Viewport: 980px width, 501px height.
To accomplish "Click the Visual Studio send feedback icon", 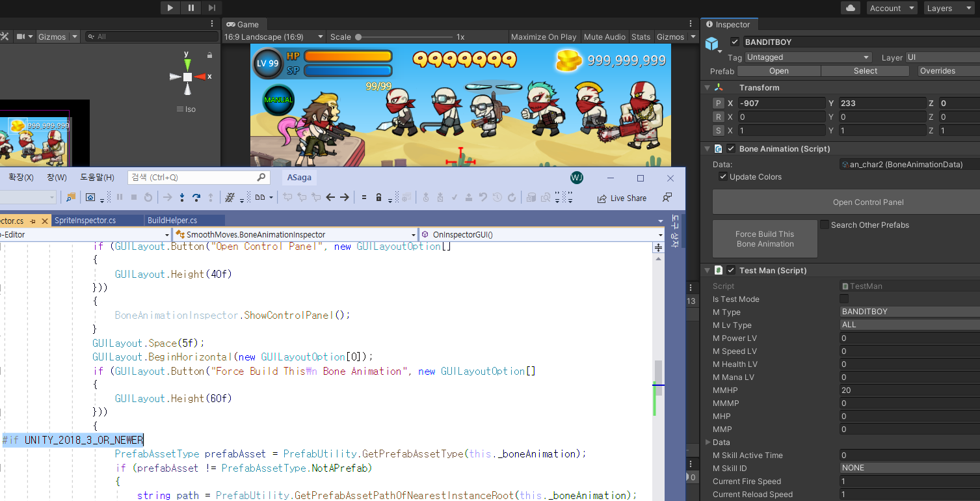I will pos(667,197).
